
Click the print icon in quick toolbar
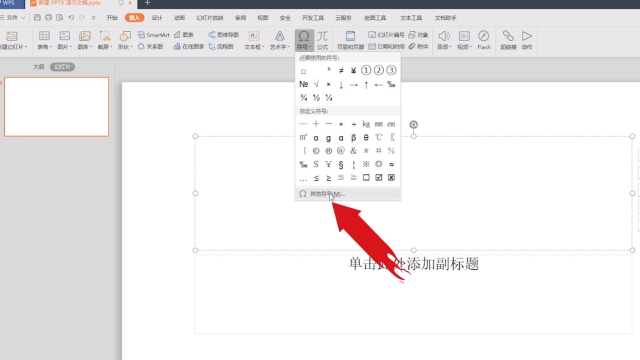(48, 18)
